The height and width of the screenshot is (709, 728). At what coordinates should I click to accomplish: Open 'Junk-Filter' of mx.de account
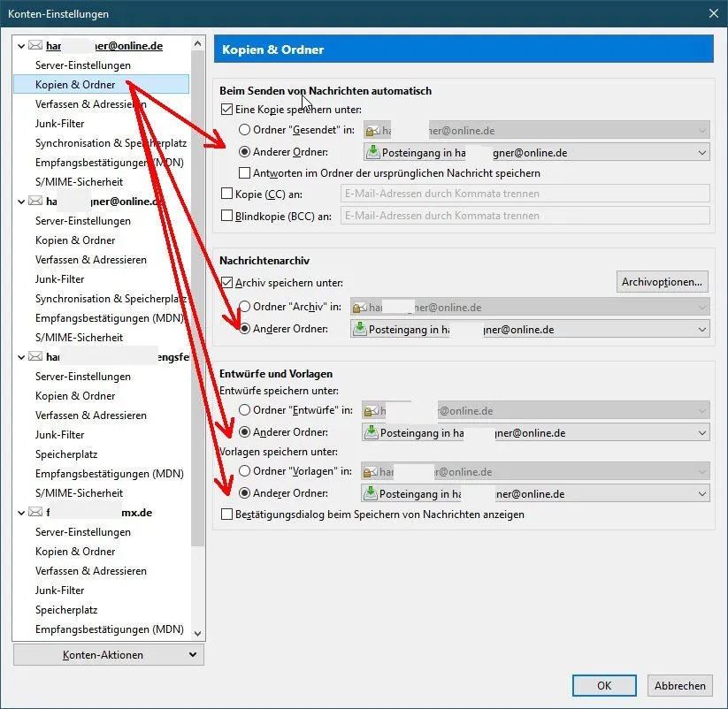click(x=60, y=591)
